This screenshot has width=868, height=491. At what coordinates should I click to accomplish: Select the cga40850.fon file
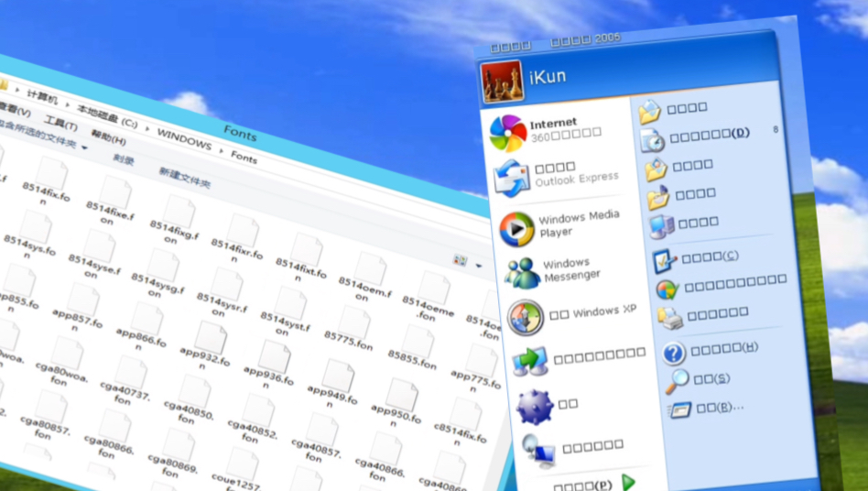click(189, 401)
